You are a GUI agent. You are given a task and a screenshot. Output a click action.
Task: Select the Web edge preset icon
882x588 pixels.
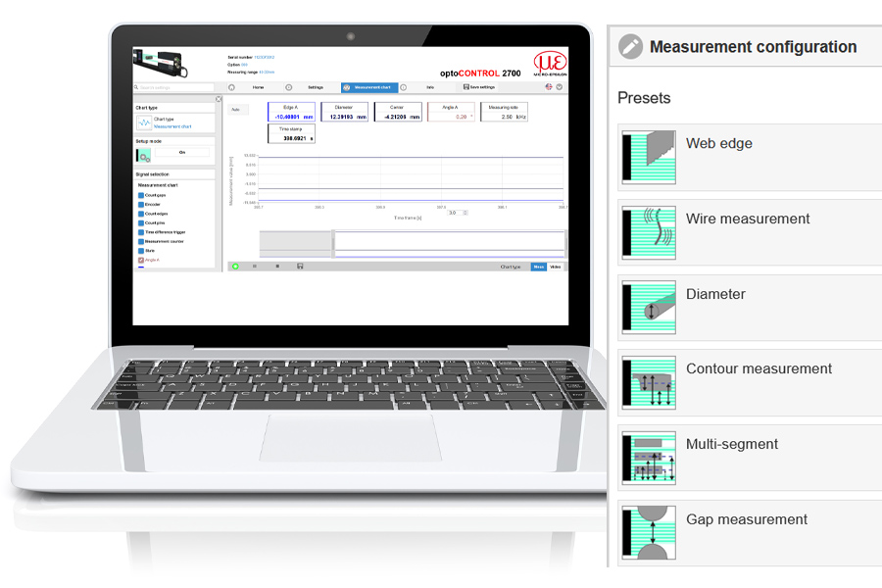pos(649,157)
